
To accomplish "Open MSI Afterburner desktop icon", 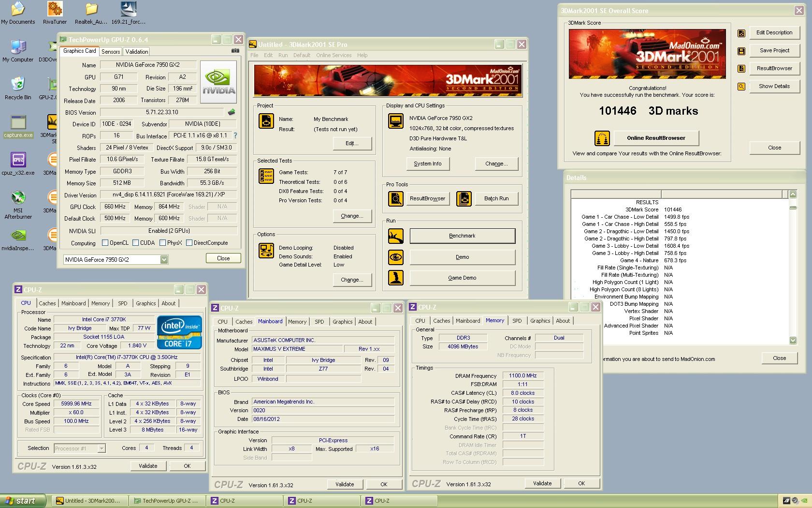I will 18,205.
